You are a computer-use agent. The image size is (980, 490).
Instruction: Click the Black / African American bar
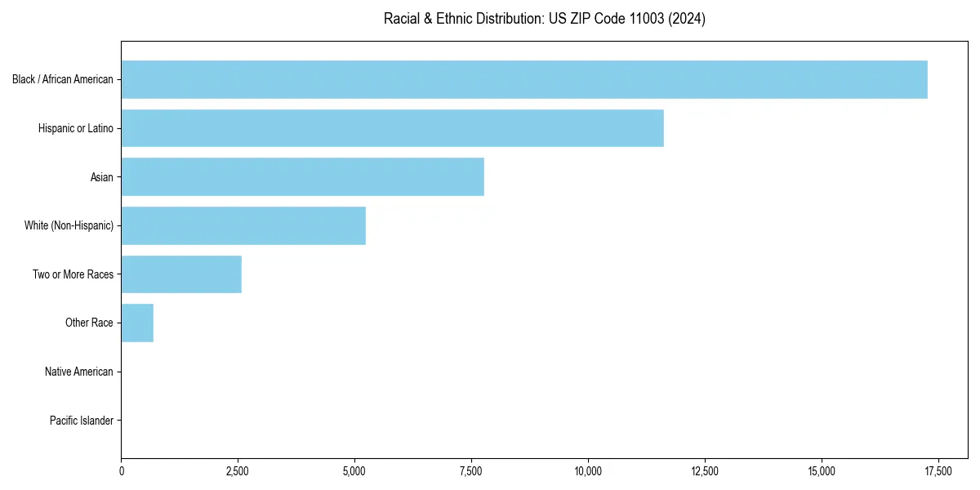pos(523,79)
